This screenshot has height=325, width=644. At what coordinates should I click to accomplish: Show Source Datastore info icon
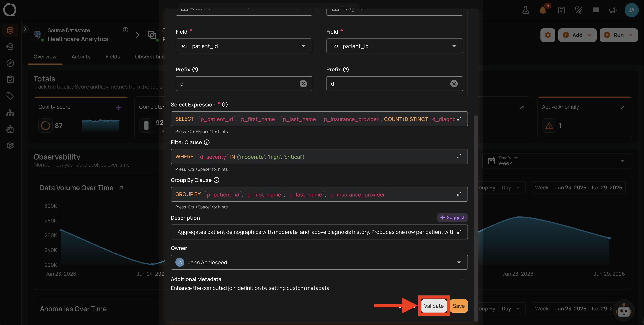(126, 30)
